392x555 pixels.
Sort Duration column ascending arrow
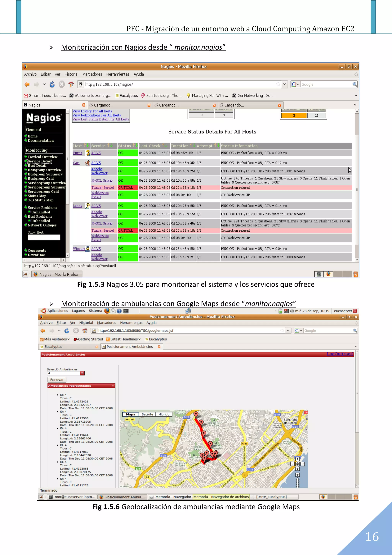191,146
